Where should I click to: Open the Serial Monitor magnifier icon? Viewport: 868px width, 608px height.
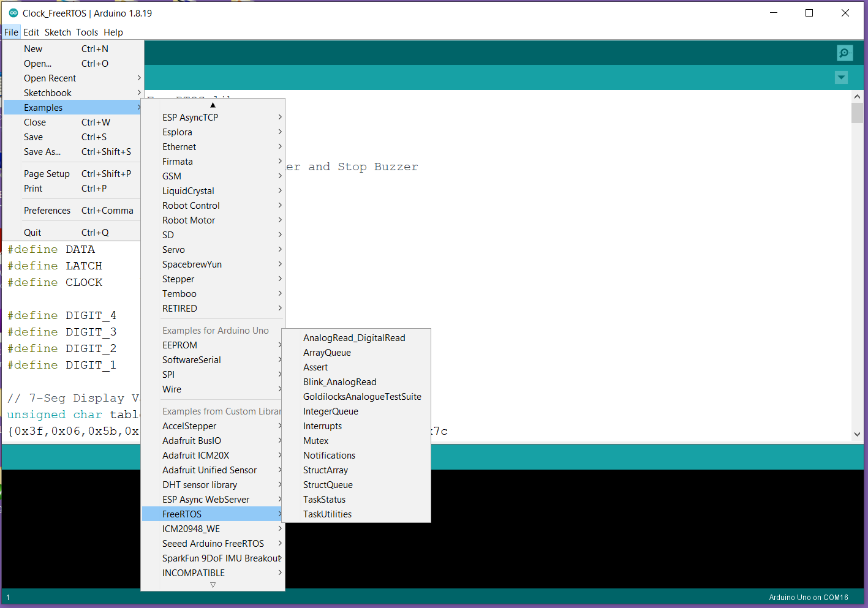click(845, 53)
